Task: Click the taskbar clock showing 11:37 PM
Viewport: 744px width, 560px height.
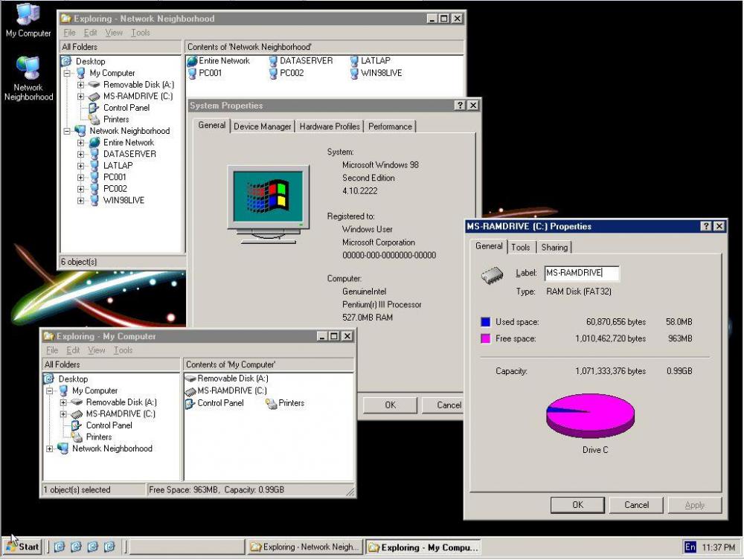Action: point(719,547)
